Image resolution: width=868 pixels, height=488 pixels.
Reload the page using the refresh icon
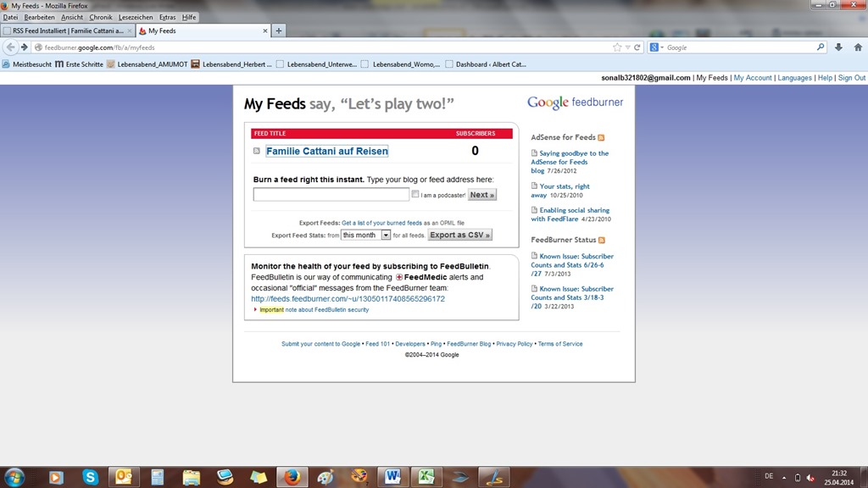[637, 47]
